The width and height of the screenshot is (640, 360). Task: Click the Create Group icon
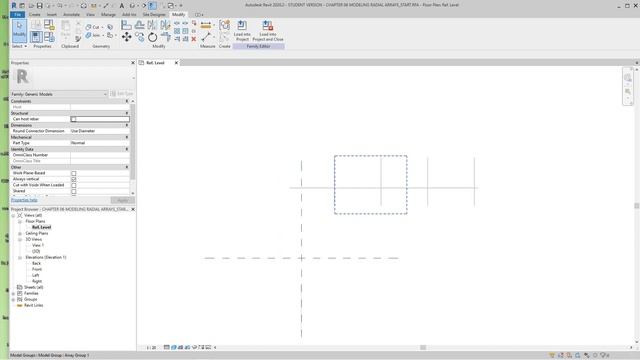point(224,25)
